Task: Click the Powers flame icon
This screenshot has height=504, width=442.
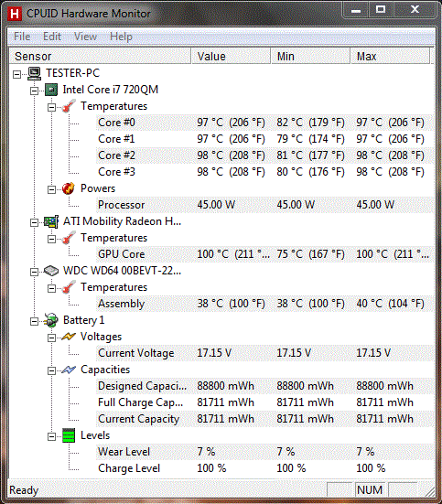Action: (69, 188)
